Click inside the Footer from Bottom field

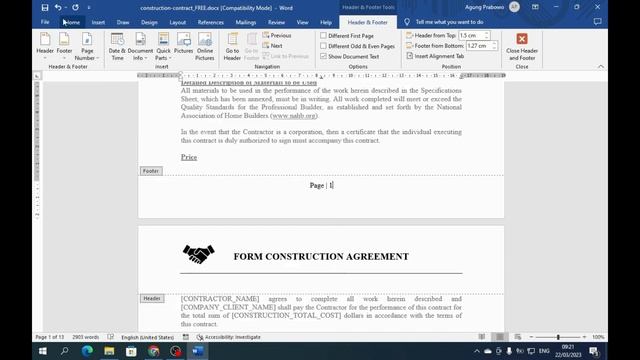coord(478,46)
